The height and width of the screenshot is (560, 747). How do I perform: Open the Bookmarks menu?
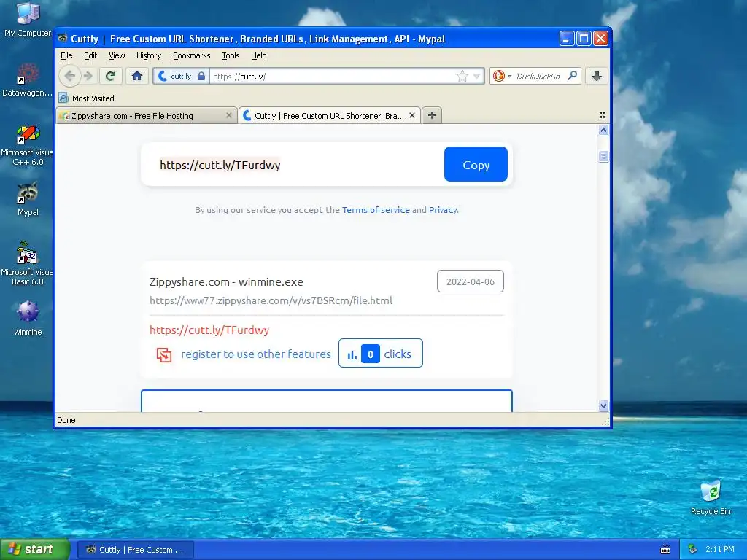[x=192, y=55]
